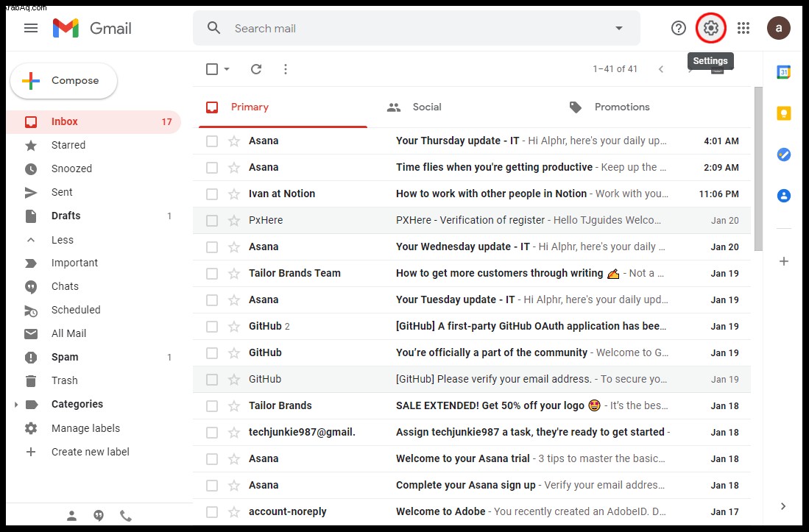
Task: Select checkbox for Time flies email
Action: point(211,168)
